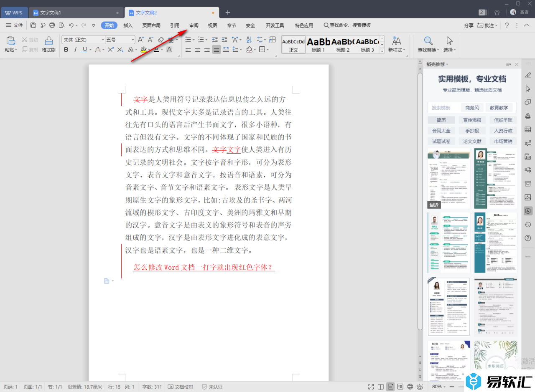The image size is (535, 392).
Task: Open the 批注 dropdown
Action: [x=487, y=25]
